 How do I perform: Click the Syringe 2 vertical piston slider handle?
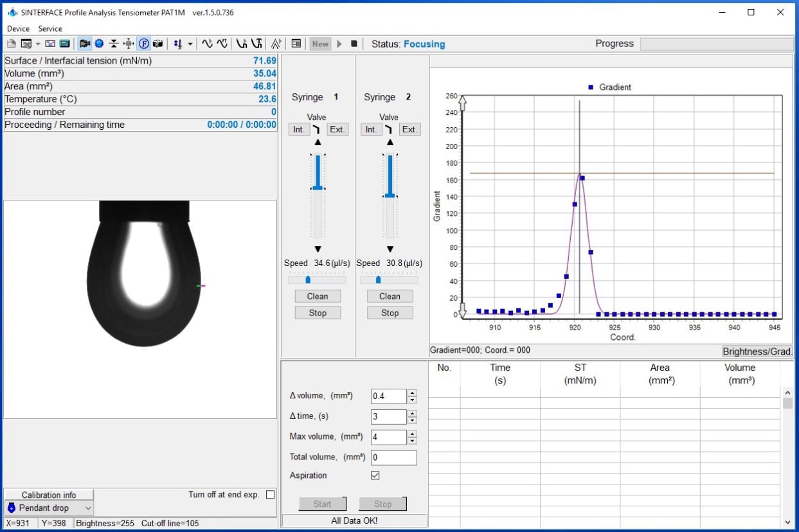[x=390, y=195]
